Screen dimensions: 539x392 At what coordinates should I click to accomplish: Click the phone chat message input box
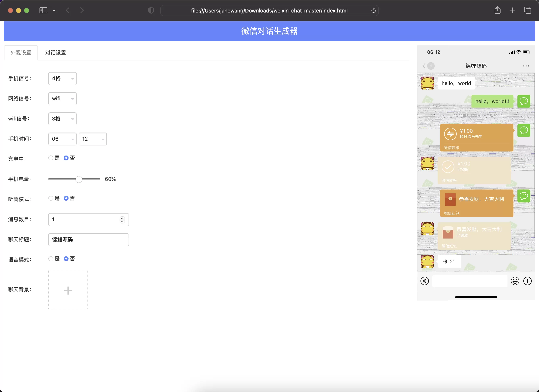pos(470,281)
